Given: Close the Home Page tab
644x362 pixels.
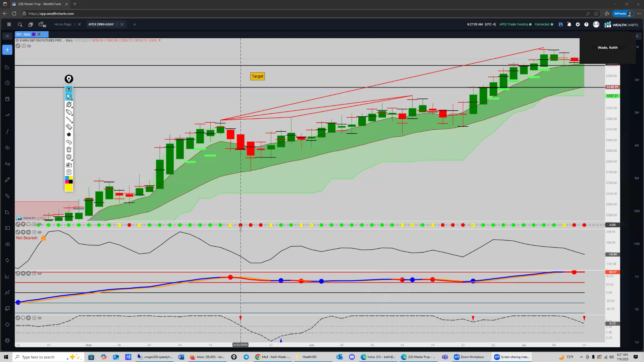Looking at the screenshot, I should pyautogui.click(x=79, y=24).
